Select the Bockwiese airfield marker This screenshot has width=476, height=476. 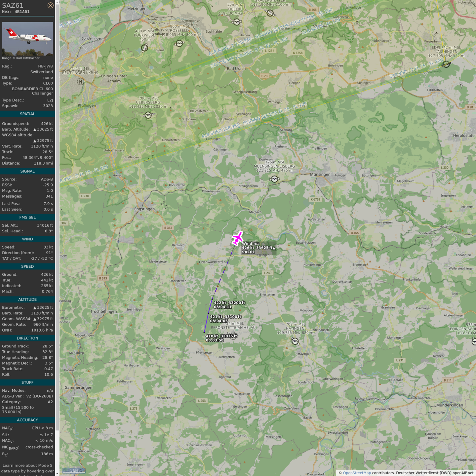pyautogui.click(x=144, y=48)
